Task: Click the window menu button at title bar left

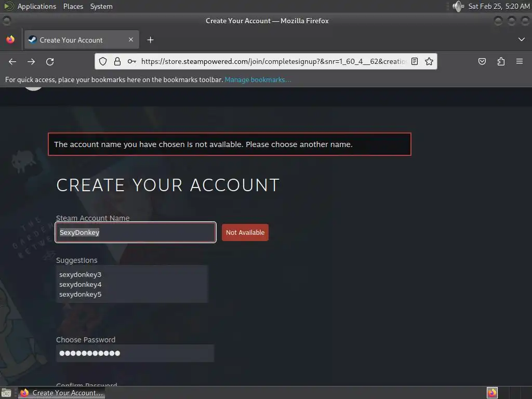Action: click(x=6, y=21)
